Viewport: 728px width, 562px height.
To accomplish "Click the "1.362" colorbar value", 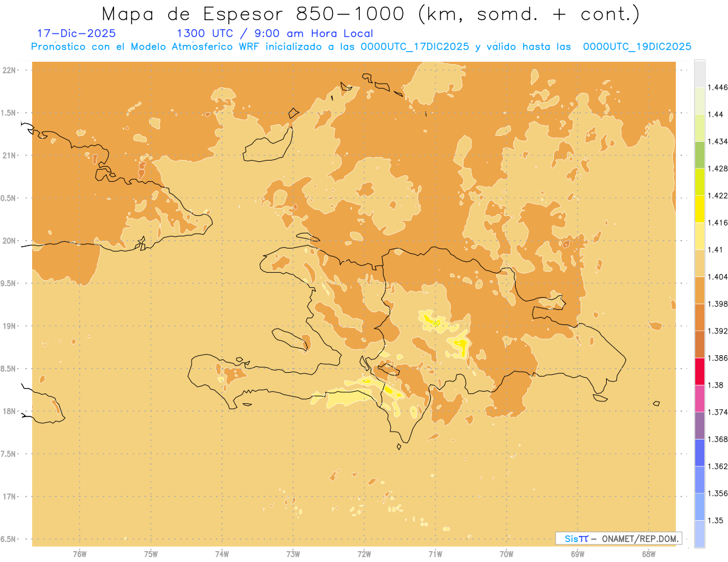I will pos(716,466).
